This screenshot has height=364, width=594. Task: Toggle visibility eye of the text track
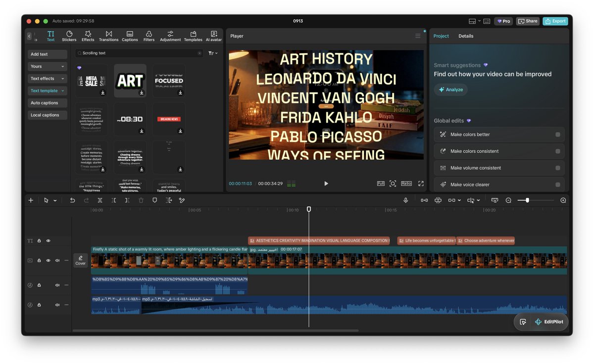(49, 241)
